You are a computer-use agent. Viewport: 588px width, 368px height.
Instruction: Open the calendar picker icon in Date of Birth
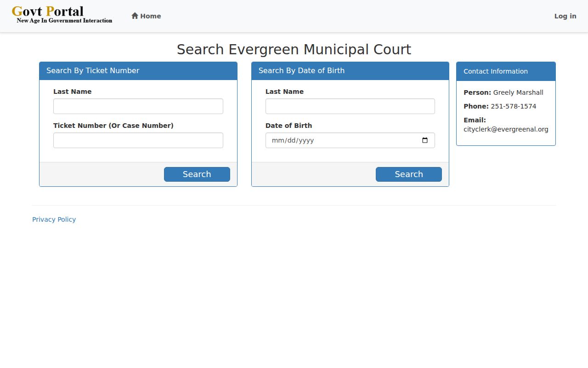(x=425, y=140)
